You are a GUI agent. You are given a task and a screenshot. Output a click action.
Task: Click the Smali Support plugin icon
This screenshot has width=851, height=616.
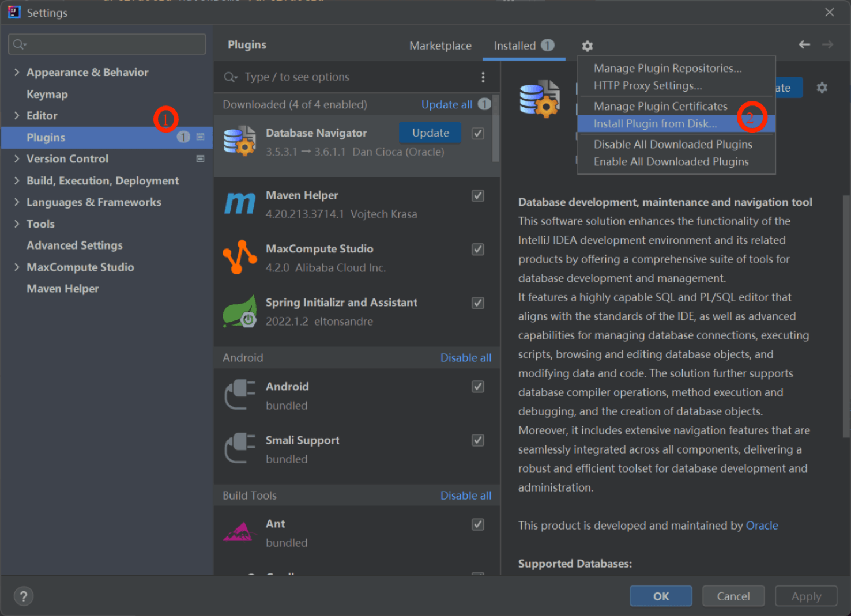click(239, 448)
